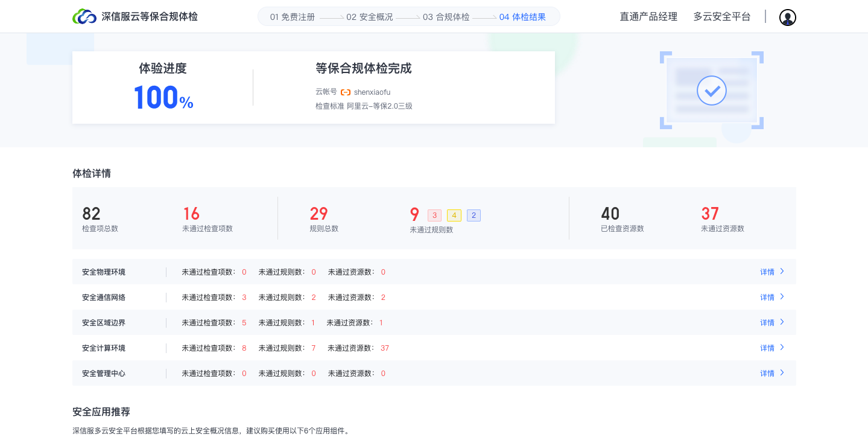868x440 pixels.
Task: Click the 安全通信网络 row label
Action: [104, 298]
